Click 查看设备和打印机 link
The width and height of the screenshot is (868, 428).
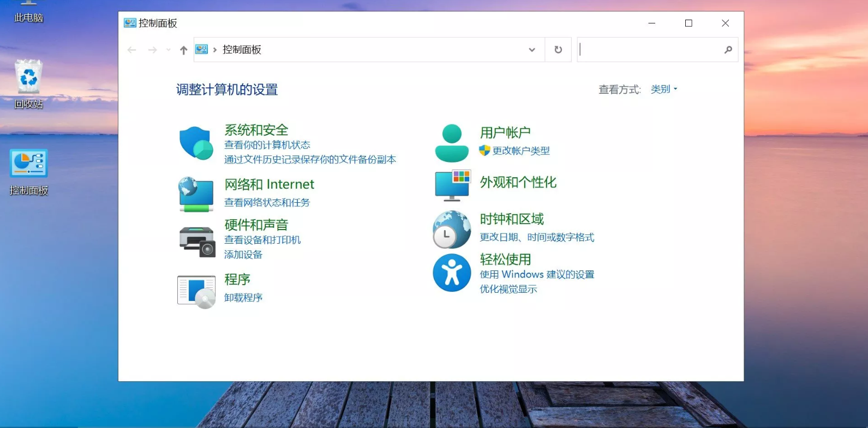262,240
